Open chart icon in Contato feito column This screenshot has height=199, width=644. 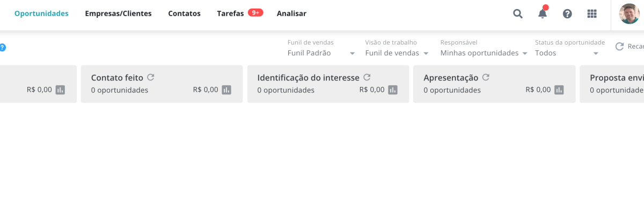(x=226, y=90)
